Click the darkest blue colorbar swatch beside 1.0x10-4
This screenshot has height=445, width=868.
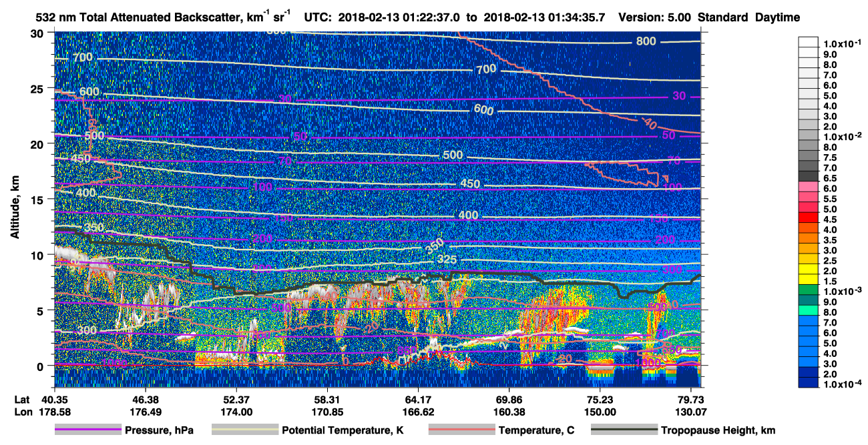pyautogui.click(x=809, y=383)
